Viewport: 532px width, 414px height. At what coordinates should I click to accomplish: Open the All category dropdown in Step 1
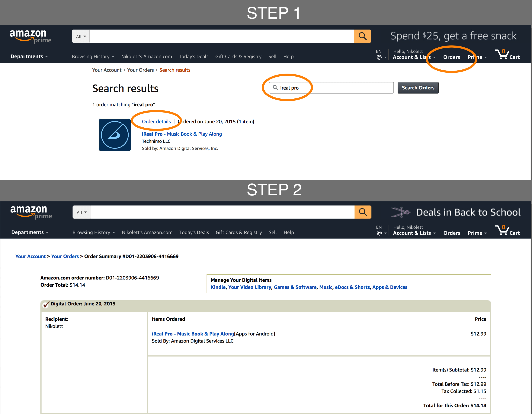point(81,37)
